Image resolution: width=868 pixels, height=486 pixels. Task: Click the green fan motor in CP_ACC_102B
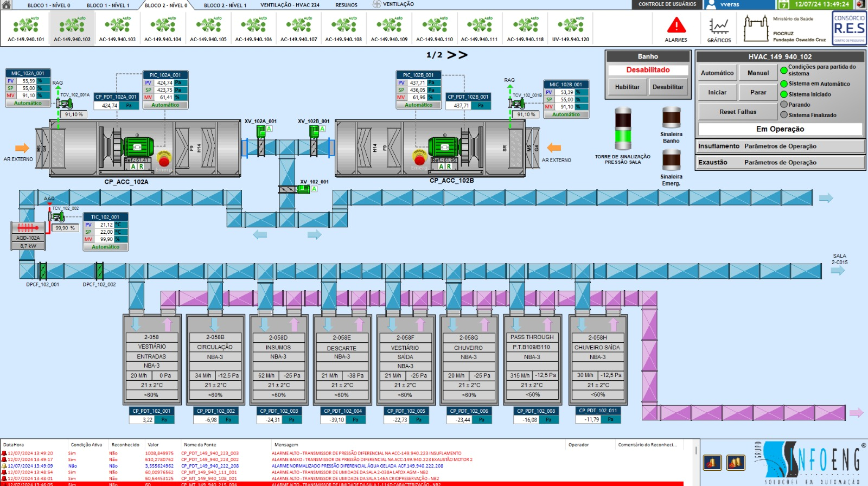[x=443, y=147]
